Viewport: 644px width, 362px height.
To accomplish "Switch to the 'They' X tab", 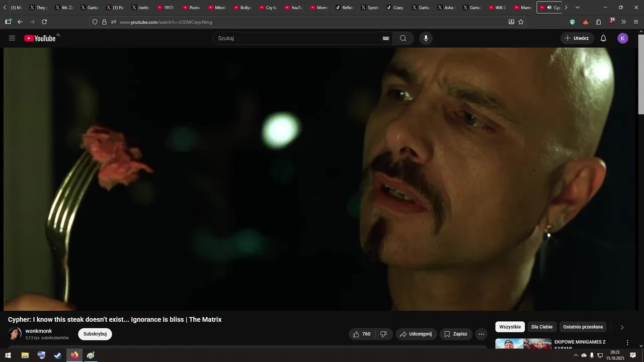I will click(38, 8).
